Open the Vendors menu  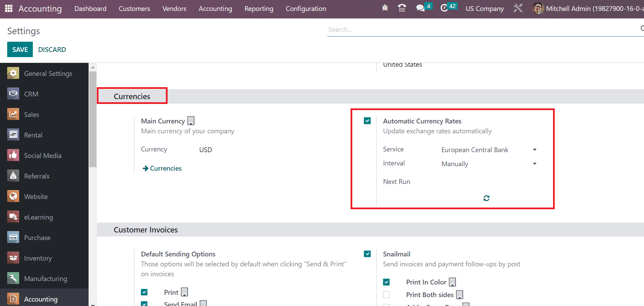click(x=174, y=9)
